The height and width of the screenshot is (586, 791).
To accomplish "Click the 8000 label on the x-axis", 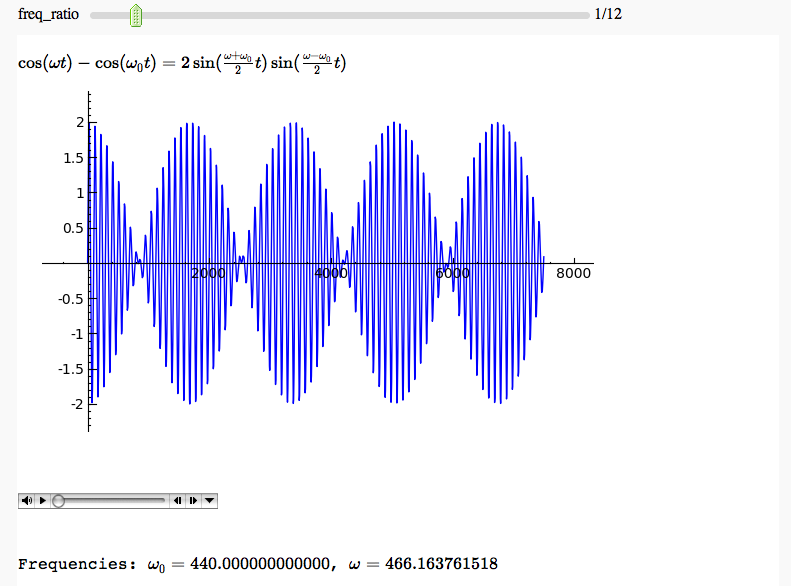I will (x=573, y=274).
